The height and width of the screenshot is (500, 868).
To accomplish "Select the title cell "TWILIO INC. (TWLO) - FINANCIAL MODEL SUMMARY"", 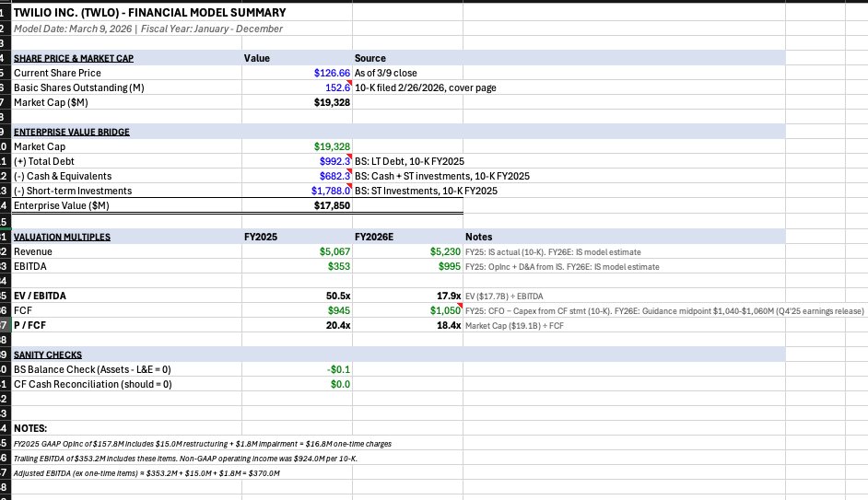I will pos(149,13).
